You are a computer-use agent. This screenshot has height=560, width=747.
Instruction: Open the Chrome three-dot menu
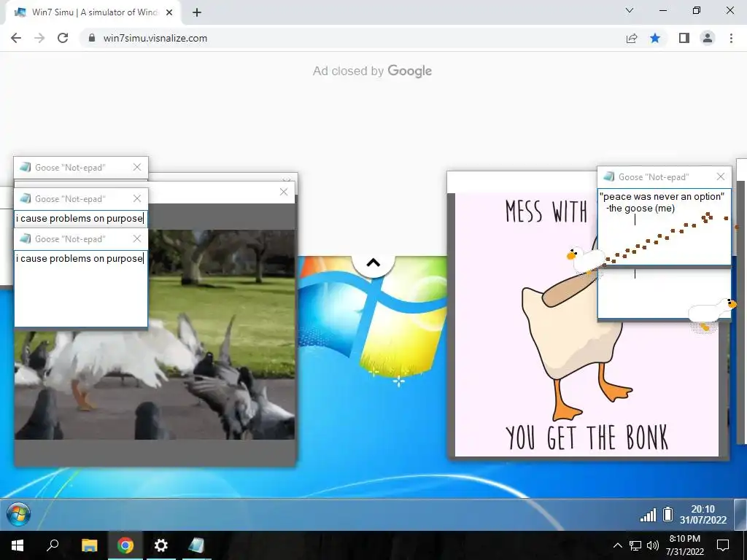(731, 38)
